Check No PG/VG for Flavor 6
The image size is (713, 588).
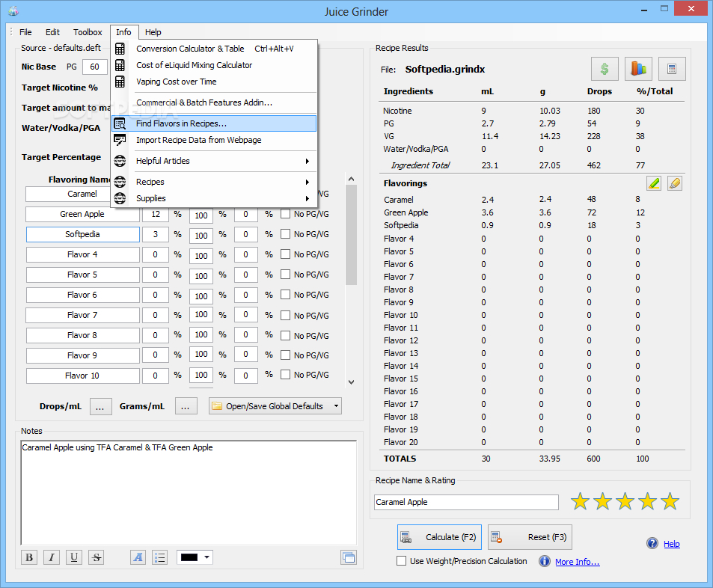(x=286, y=295)
